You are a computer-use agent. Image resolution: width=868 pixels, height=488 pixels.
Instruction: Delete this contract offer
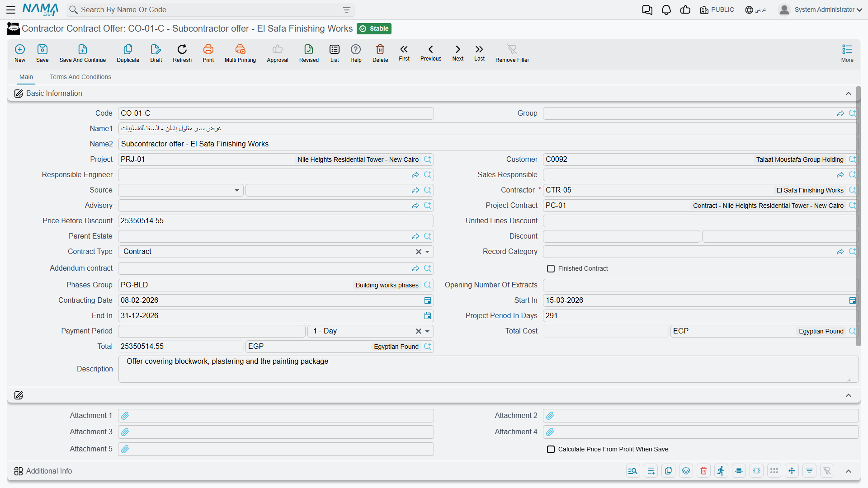point(380,53)
